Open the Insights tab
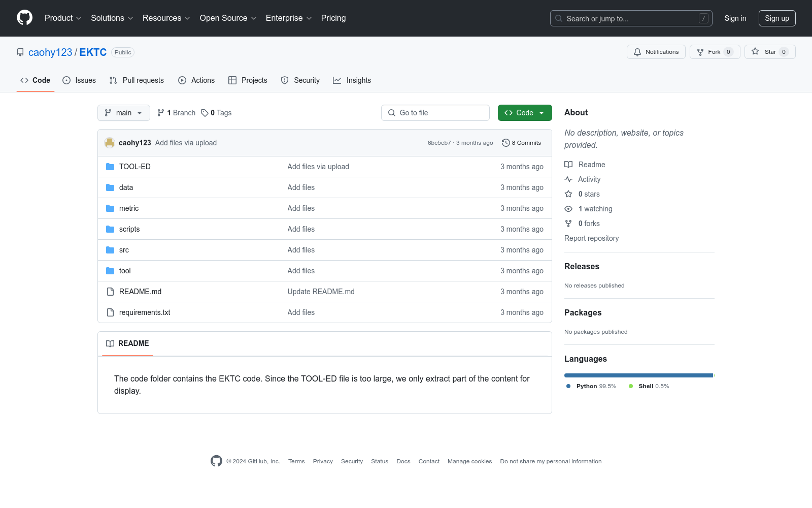 [352, 80]
